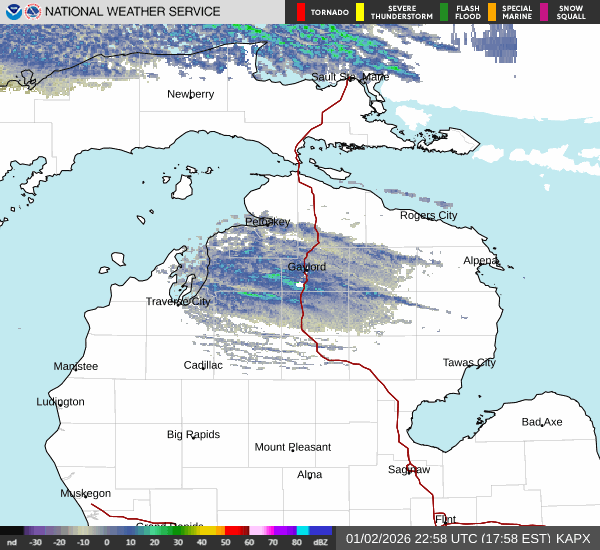Click the Mount Pleasant city label
600x550 pixels.
[x=292, y=447]
